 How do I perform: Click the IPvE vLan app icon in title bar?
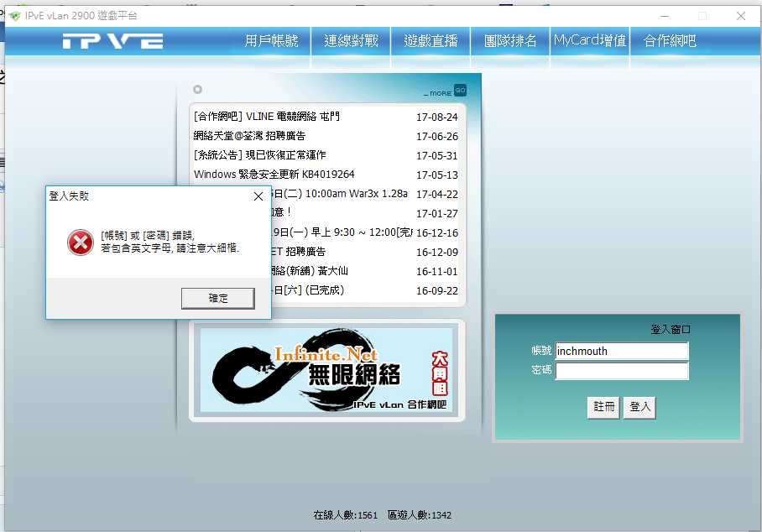click(x=15, y=16)
